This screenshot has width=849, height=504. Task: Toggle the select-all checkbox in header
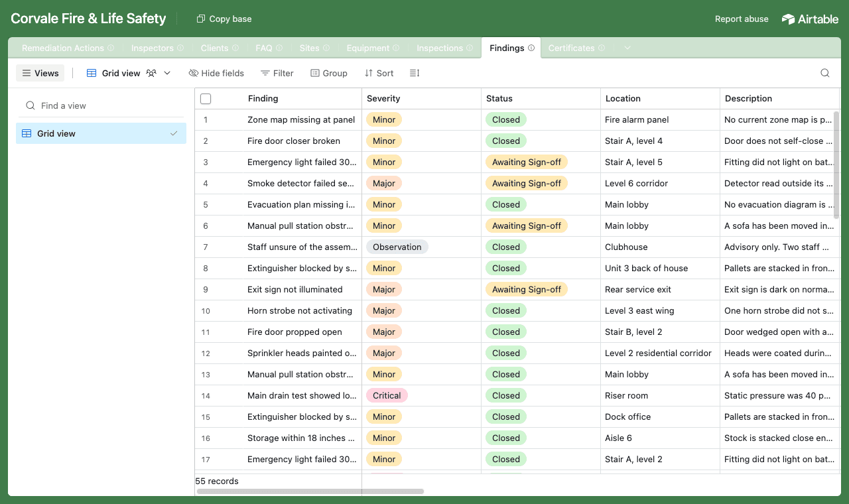pos(206,99)
